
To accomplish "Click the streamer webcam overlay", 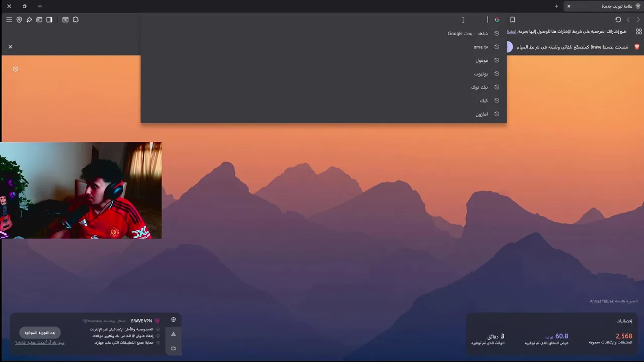I will coord(80,191).
